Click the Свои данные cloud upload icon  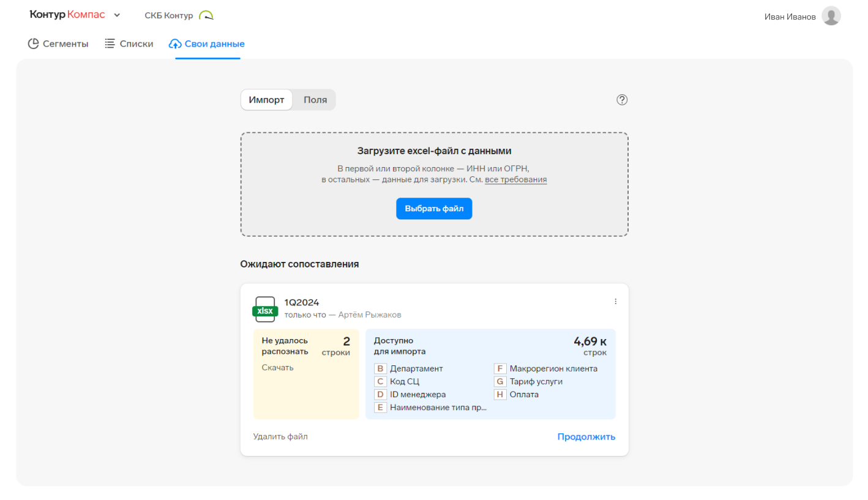pyautogui.click(x=175, y=44)
